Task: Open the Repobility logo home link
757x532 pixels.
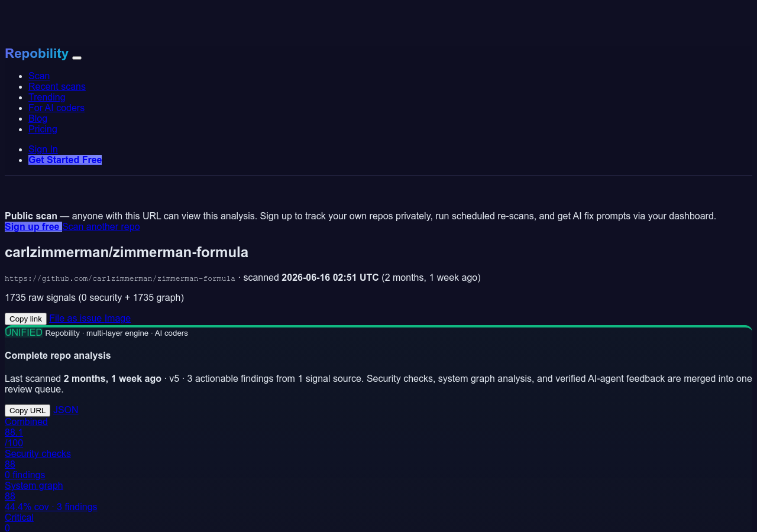Action: pyautogui.click(x=37, y=53)
